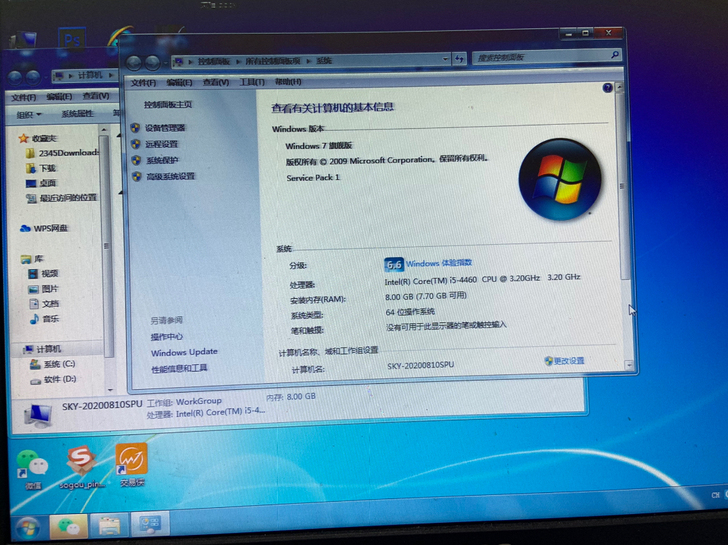Screen dimensions: 728x545
Task: Click the back arrow in Computer window
Action: coord(15,77)
